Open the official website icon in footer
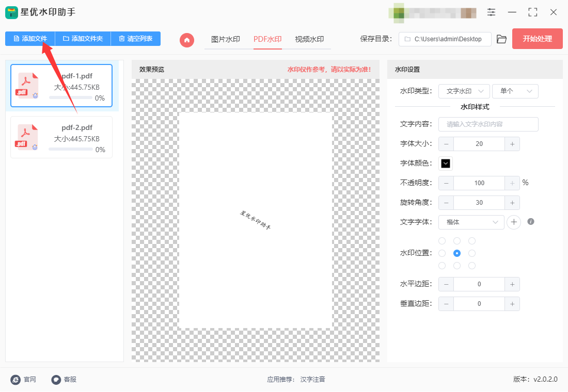Viewport: 568px width, 392px height. (15, 379)
